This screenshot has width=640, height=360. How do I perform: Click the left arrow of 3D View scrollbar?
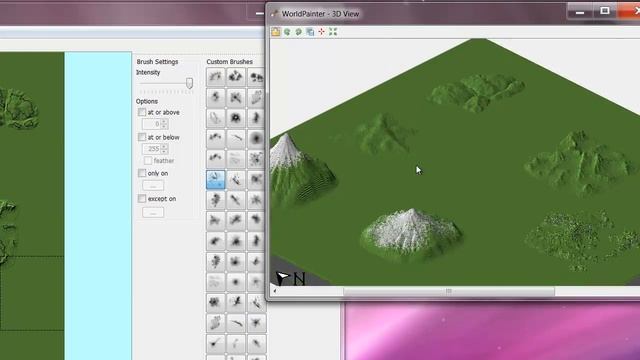click(x=275, y=291)
